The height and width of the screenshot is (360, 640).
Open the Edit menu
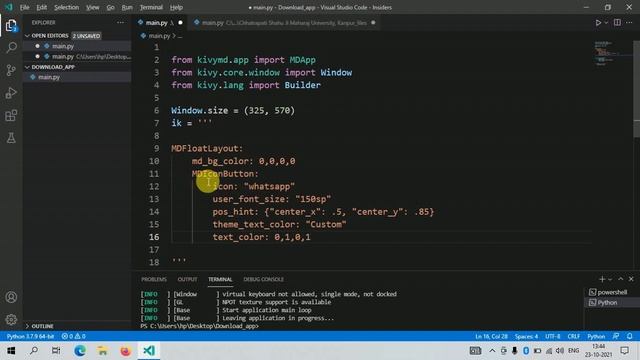(42, 7)
